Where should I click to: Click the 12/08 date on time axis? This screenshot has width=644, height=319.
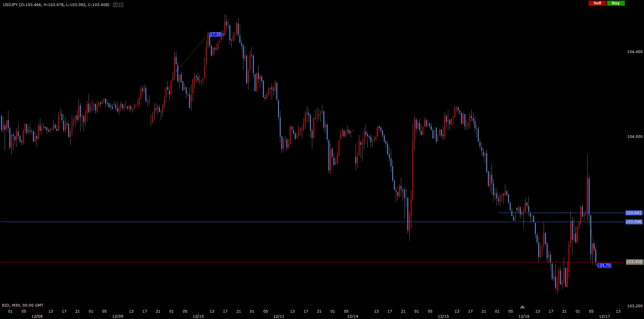click(37, 316)
